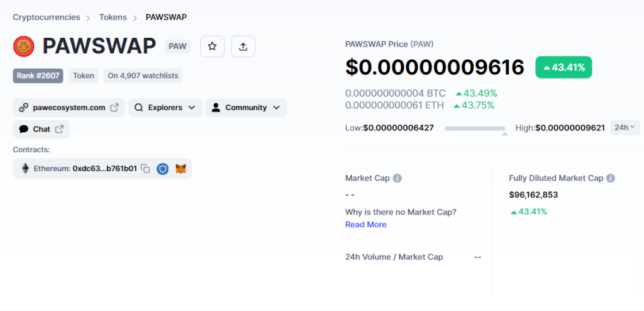Go to Tokens breadcrumb
This screenshot has height=311, width=644.
pyautogui.click(x=113, y=17)
